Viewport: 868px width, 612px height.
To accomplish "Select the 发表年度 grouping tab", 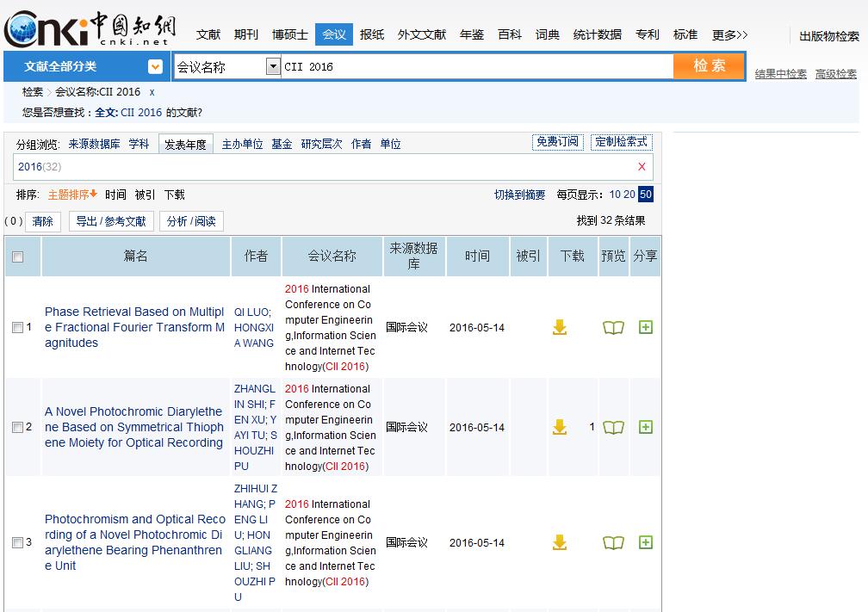I will pyautogui.click(x=185, y=145).
